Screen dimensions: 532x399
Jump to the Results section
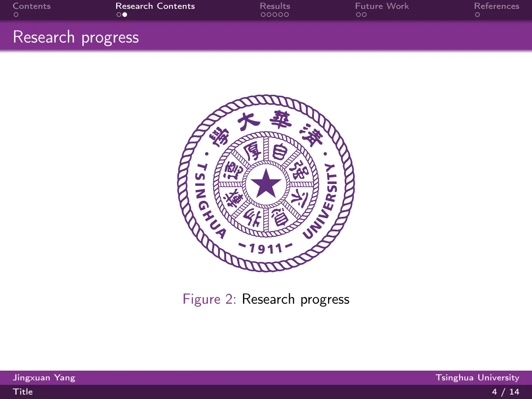coord(275,6)
